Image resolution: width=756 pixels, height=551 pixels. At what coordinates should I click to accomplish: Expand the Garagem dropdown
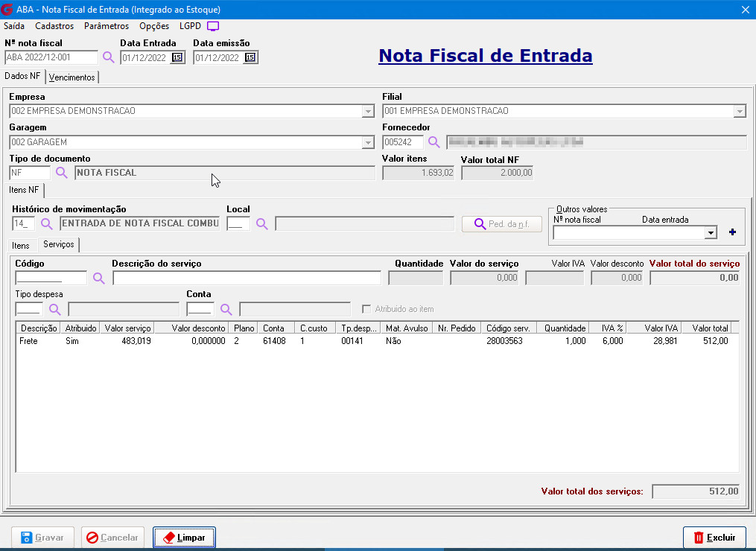point(368,143)
